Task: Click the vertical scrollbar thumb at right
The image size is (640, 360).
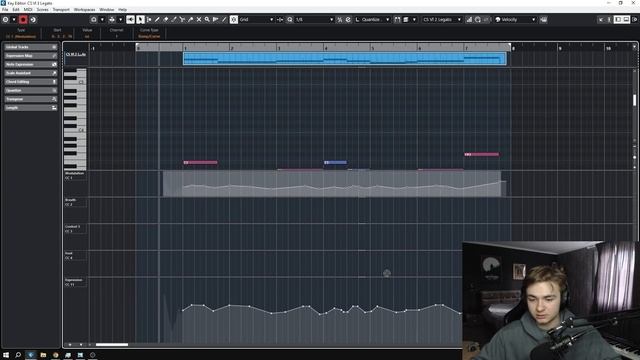Action: coord(634,100)
